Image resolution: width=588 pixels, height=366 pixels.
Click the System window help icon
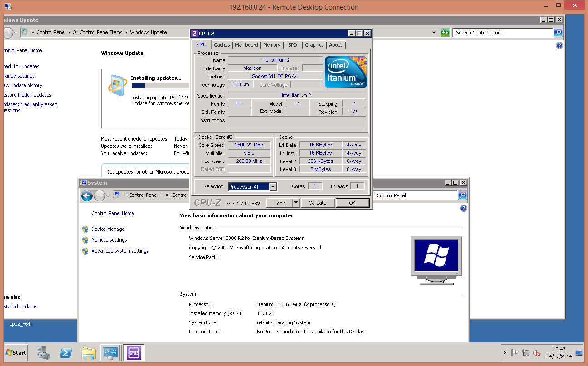coord(463,208)
